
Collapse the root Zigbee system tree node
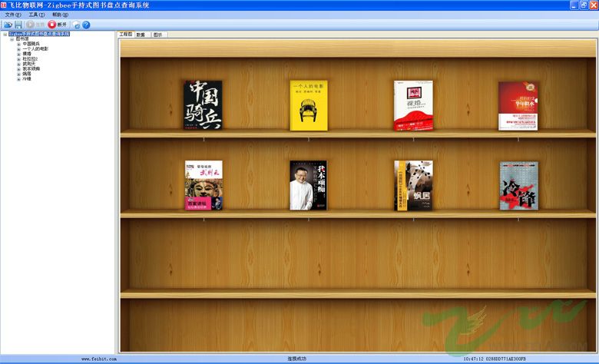click(x=5, y=34)
